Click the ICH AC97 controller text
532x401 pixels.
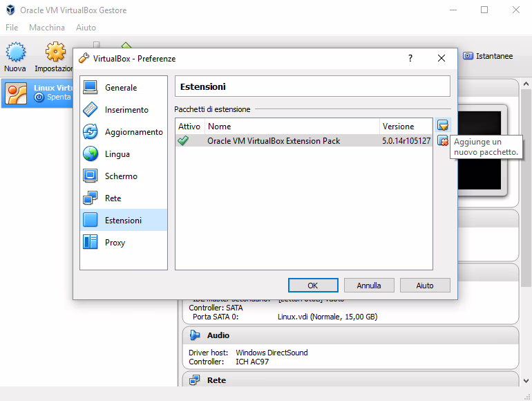click(x=252, y=362)
